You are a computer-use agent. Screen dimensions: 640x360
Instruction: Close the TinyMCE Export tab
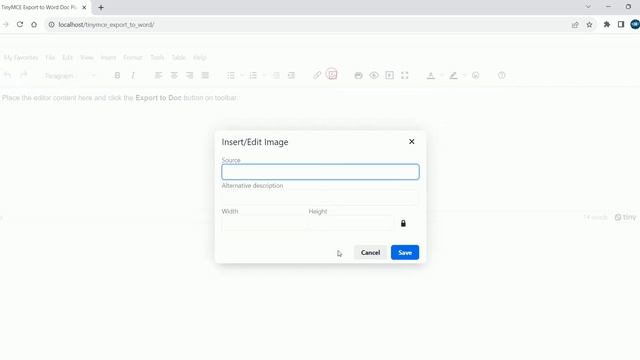pyautogui.click(x=84, y=7)
